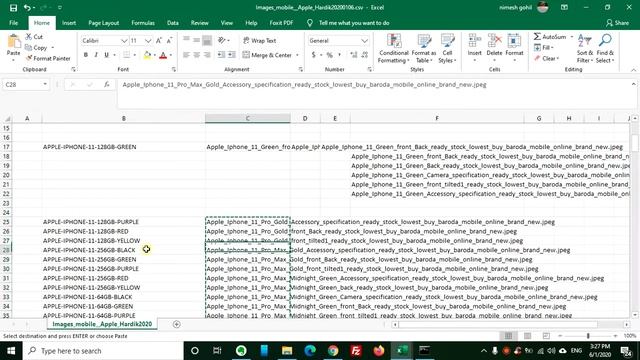Open font size dropdown

pos(148,40)
